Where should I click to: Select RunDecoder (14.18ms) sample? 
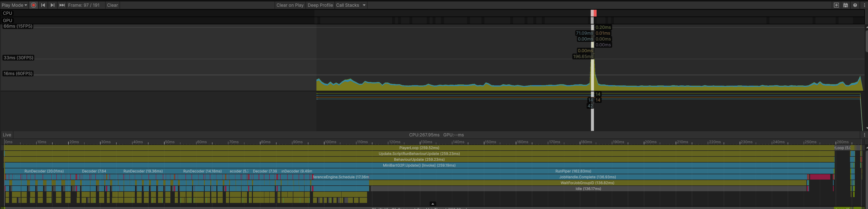point(203,171)
